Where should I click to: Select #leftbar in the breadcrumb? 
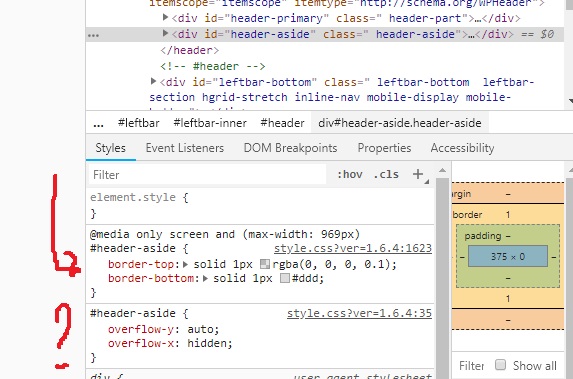138,123
